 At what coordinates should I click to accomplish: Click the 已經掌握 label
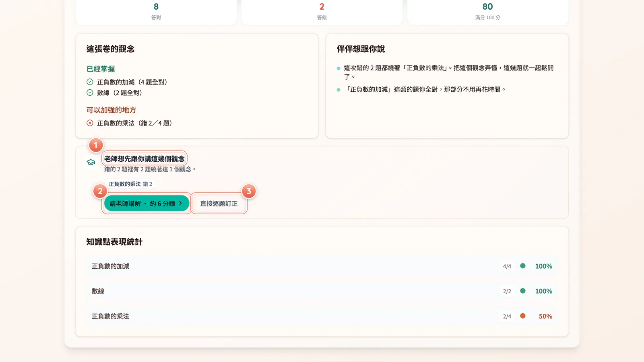pos(101,69)
